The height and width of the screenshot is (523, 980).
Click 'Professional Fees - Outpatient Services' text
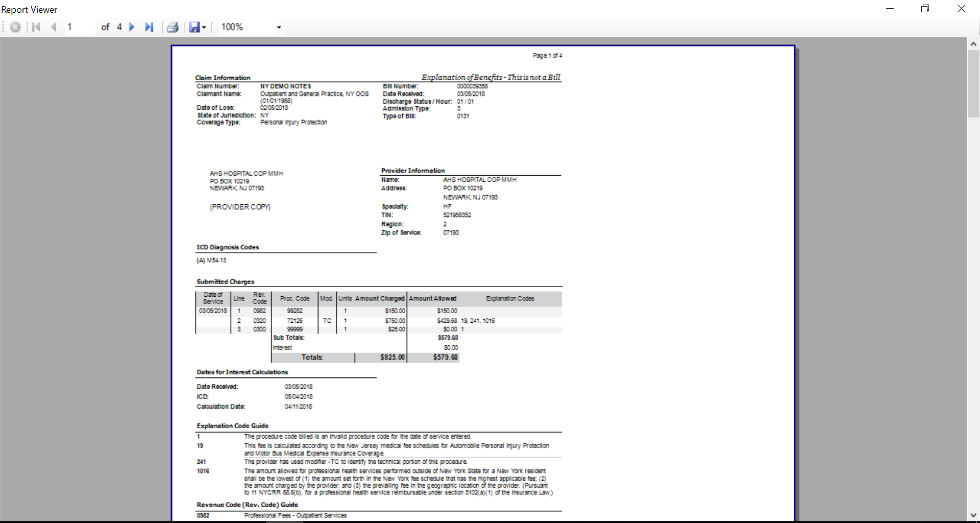tap(295, 515)
